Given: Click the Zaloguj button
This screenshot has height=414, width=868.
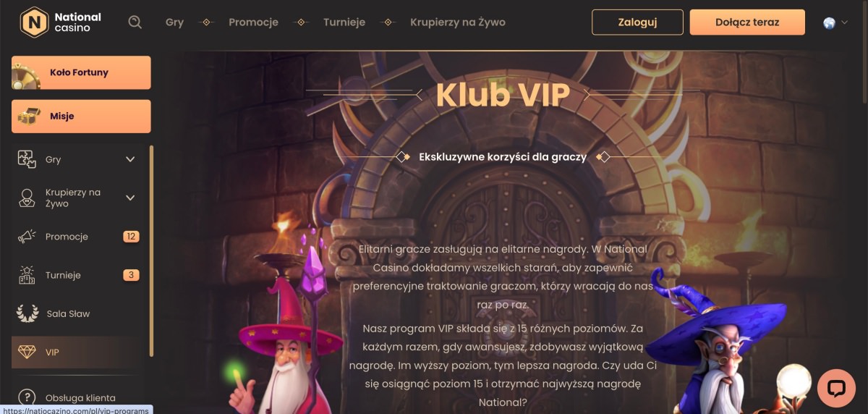Looking at the screenshot, I should (x=637, y=22).
